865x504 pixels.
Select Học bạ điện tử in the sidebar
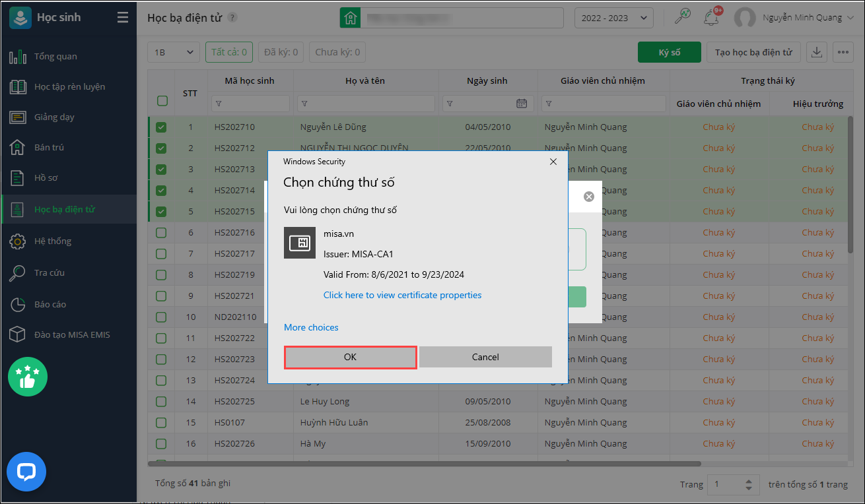69,210
